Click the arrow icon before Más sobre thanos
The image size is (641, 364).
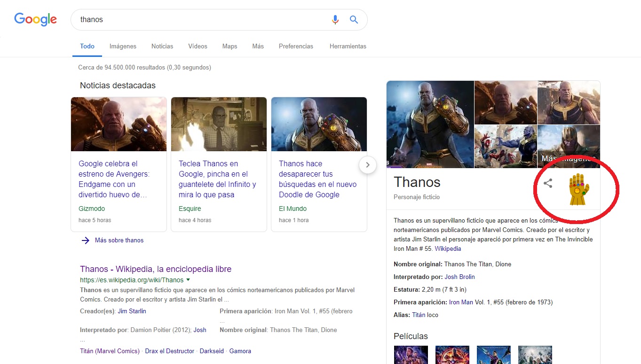point(85,240)
